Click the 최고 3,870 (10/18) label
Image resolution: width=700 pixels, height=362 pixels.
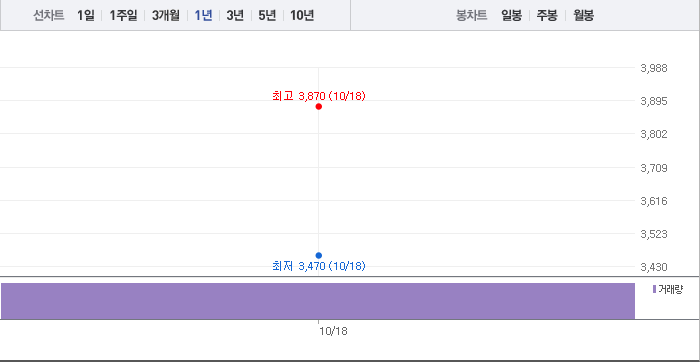[x=319, y=96]
